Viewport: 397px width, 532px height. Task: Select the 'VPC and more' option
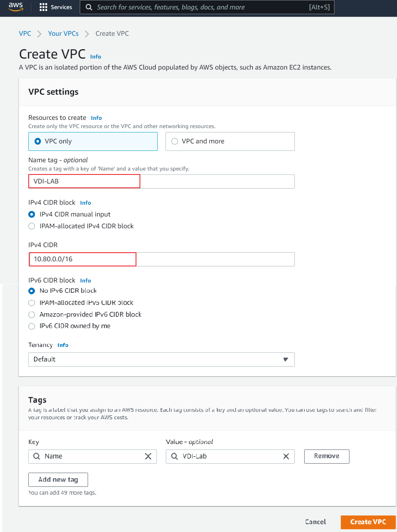tap(175, 141)
